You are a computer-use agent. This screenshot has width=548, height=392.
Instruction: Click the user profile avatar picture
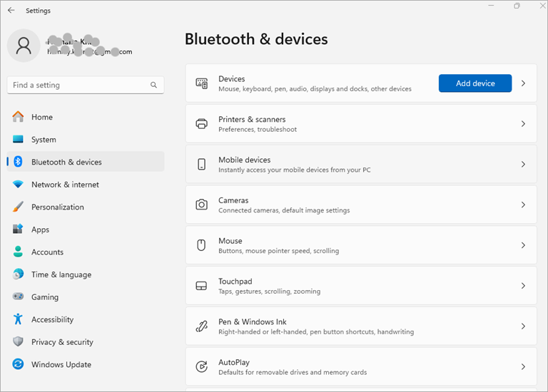click(24, 46)
